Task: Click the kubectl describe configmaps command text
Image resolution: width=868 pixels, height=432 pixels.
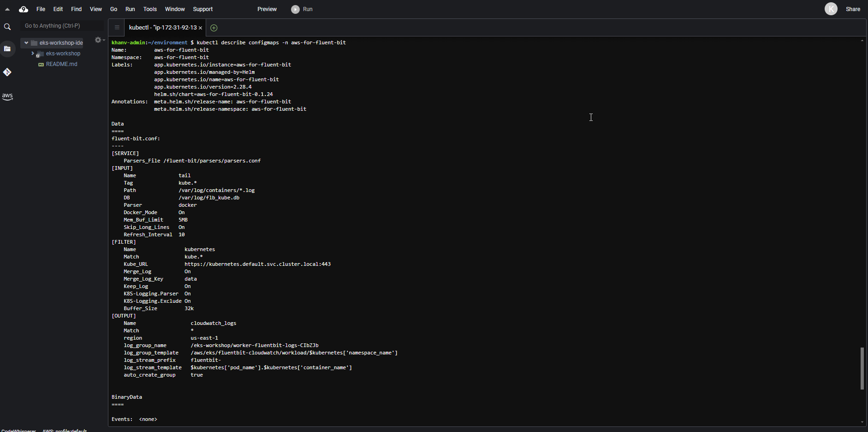Action: point(271,42)
